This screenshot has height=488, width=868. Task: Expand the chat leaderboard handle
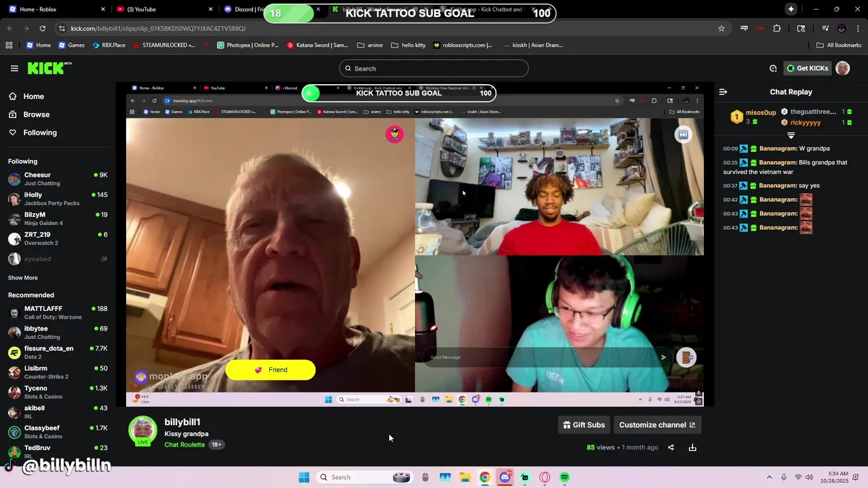(791, 136)
